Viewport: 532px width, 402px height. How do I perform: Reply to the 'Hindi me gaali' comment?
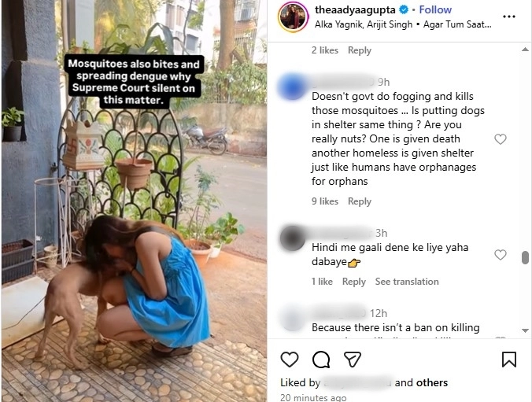353,282
